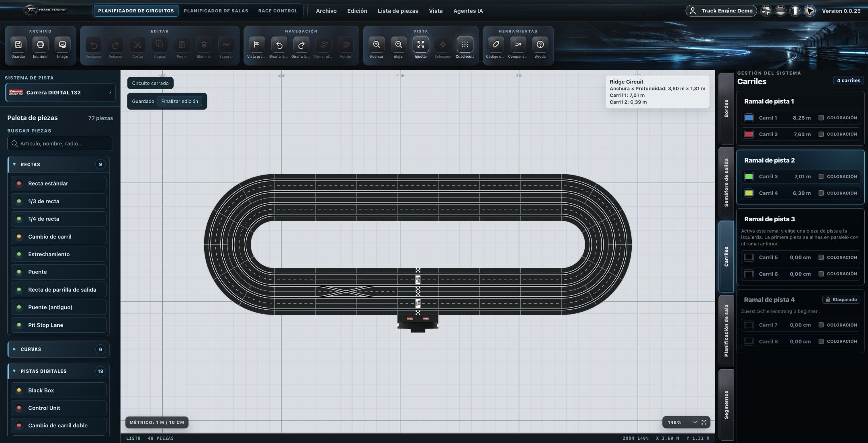Enable Coloración checkbox for Carril 2
Viewport: 868px width, 443px height.
821,134
